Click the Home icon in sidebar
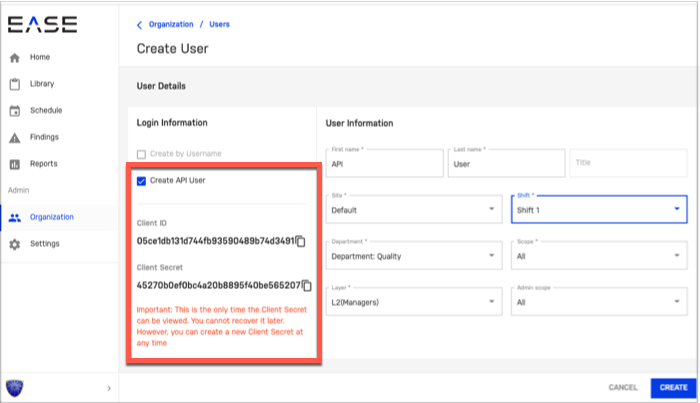The height and width of the screenshot is (403, 700). tap(15, 58)
